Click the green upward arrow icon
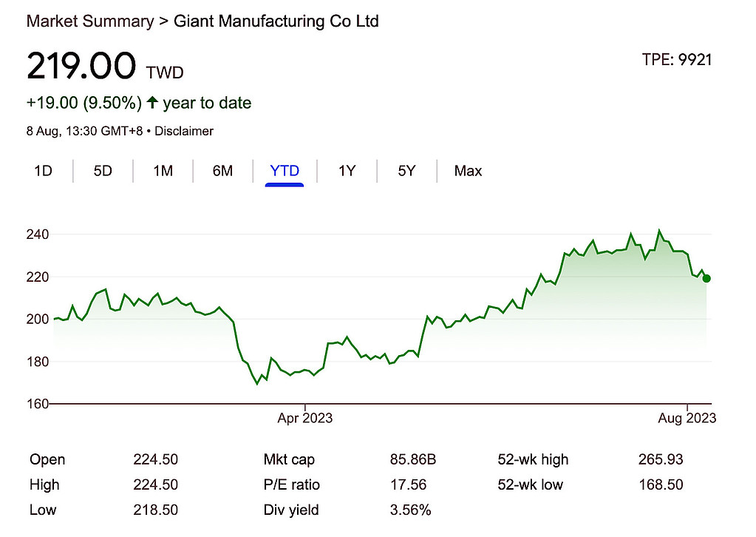The height and width of the screenshot is (537, 756). tap(153, 103)
